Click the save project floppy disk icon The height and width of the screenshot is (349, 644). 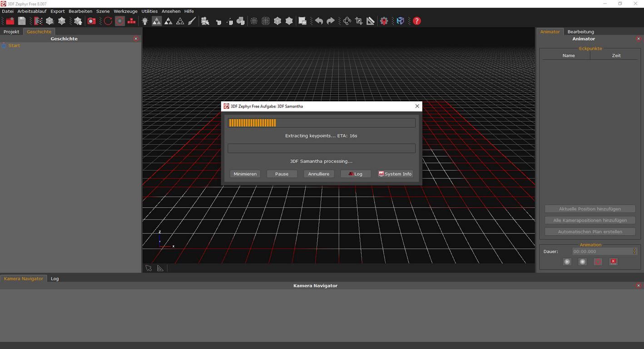[22, 21]
